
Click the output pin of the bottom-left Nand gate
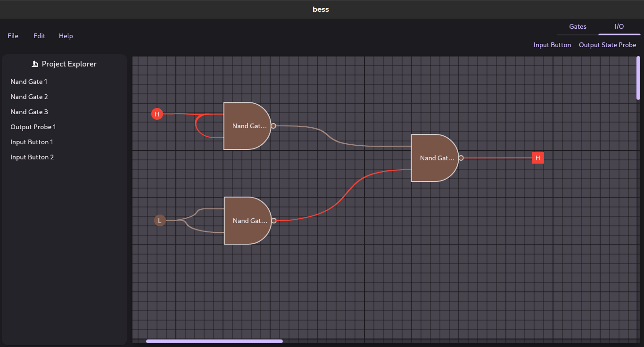[274, 221]
